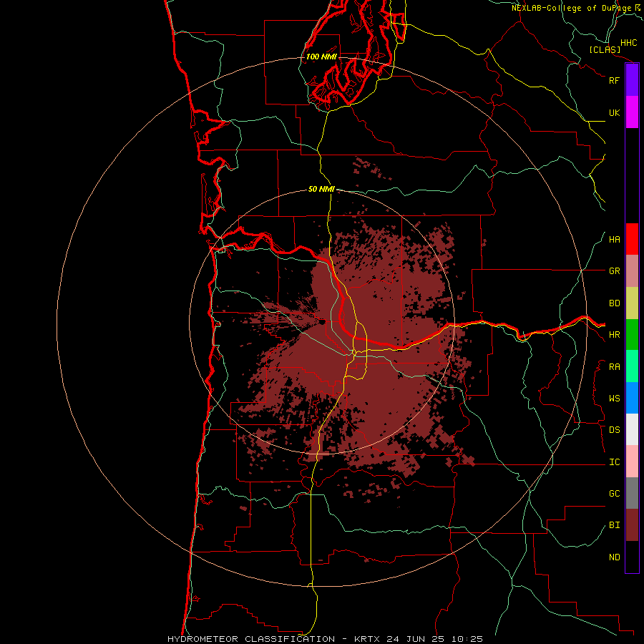
Task: Click the BD yellow legend swatch
Action: click(x=632, y=303)
